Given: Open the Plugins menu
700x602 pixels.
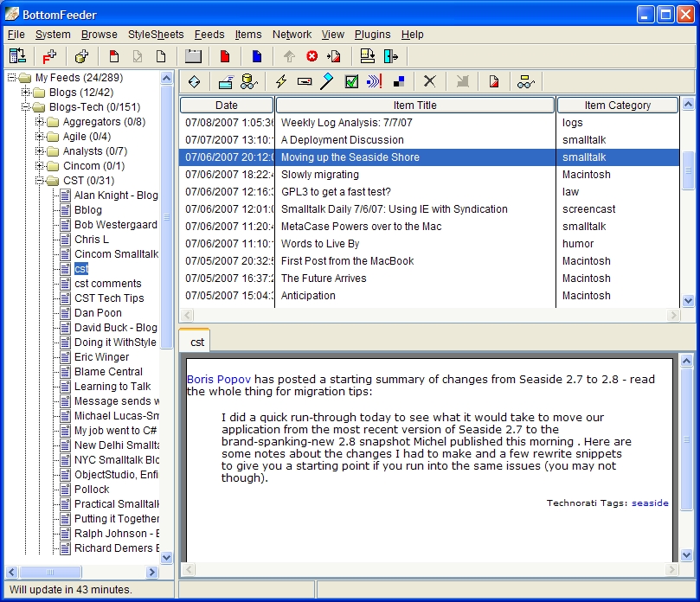Looking at the screenshot, I should point(372,35).
